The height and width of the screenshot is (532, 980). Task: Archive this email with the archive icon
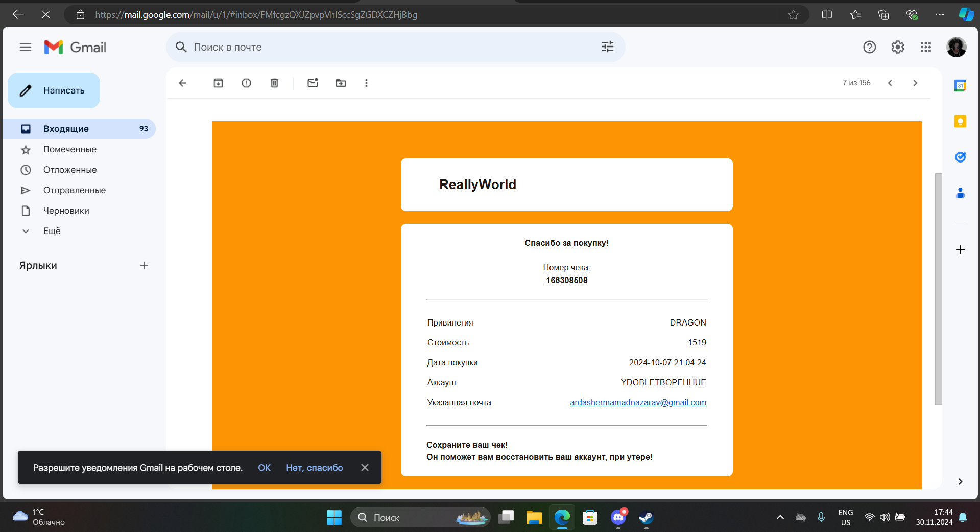[218, 83]
